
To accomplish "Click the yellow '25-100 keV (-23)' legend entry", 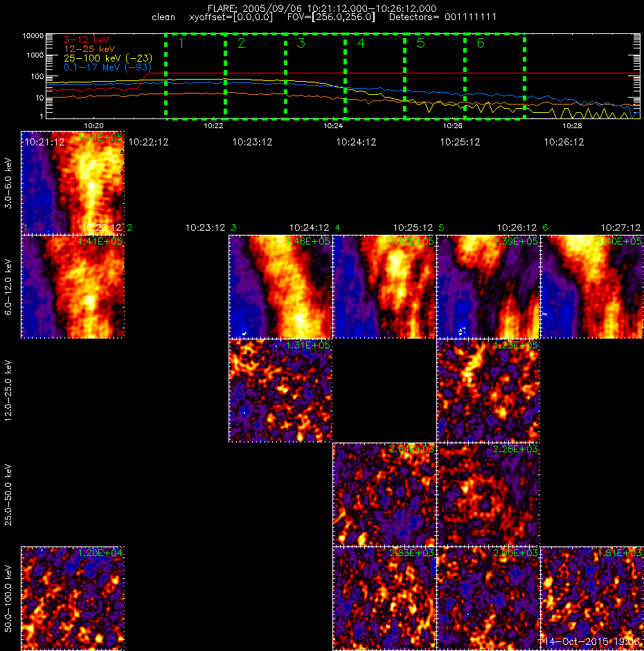I will coord(108,58).
